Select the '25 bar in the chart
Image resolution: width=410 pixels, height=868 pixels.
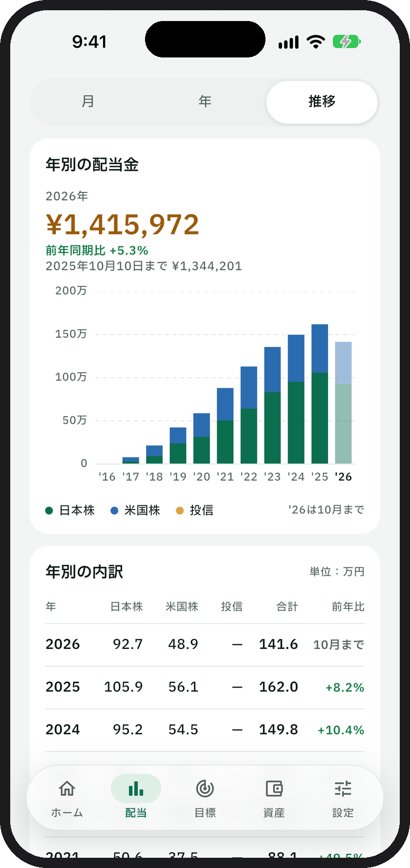[x=320, y=394]
